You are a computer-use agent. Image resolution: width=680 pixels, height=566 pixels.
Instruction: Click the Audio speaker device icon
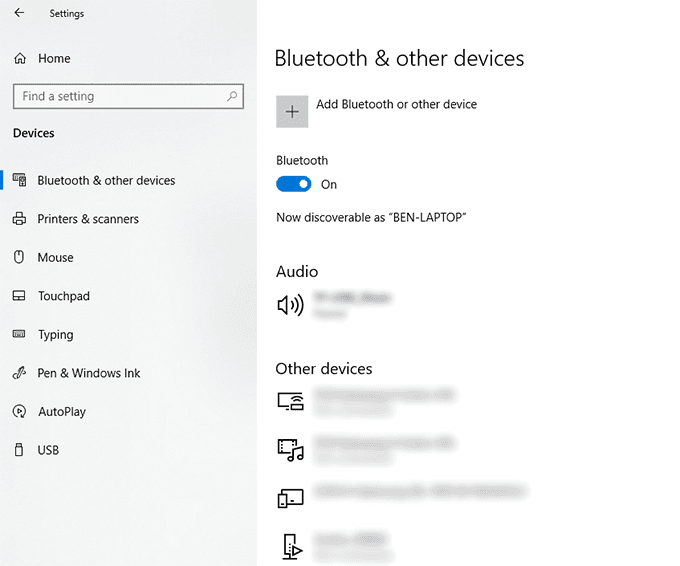290,304
